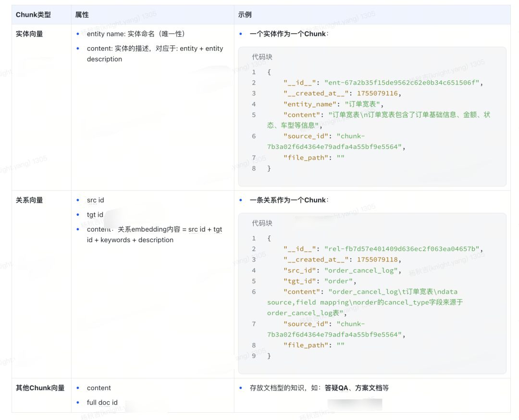Select the "file_path" key in the relation example
519x420 pixels.
(305, 345)
